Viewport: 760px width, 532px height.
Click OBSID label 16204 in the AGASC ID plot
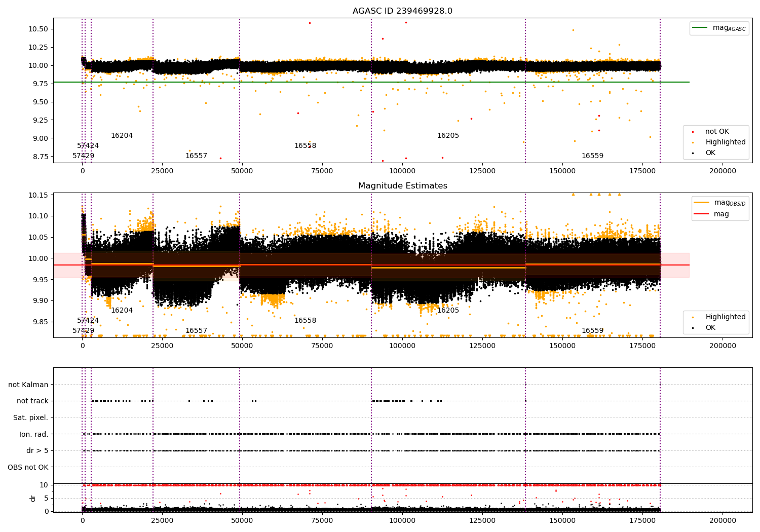(122, 136)
